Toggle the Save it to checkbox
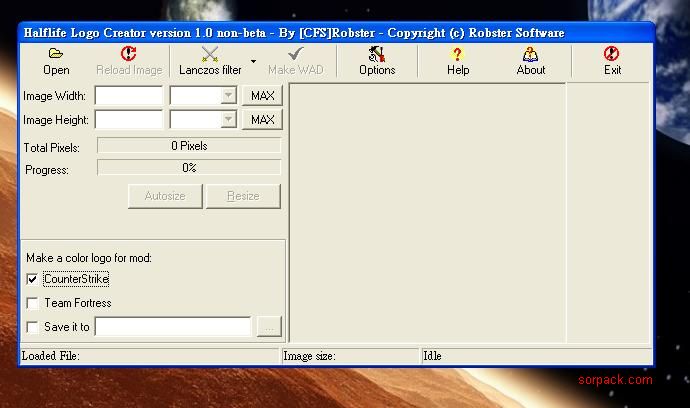The image size is (690, 408). click(33, 327)
